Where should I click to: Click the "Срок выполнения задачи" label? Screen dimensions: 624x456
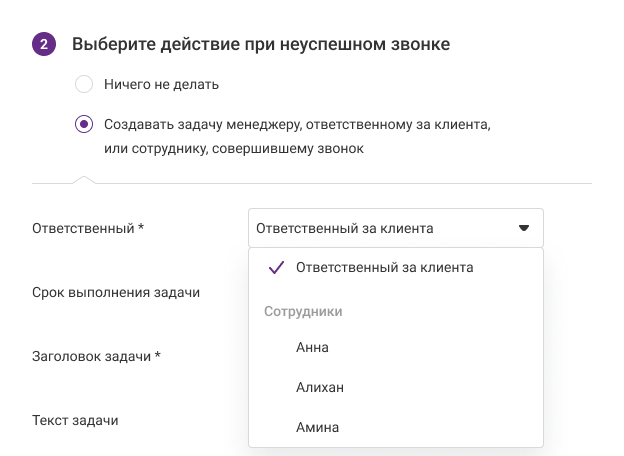pos(116,292)
